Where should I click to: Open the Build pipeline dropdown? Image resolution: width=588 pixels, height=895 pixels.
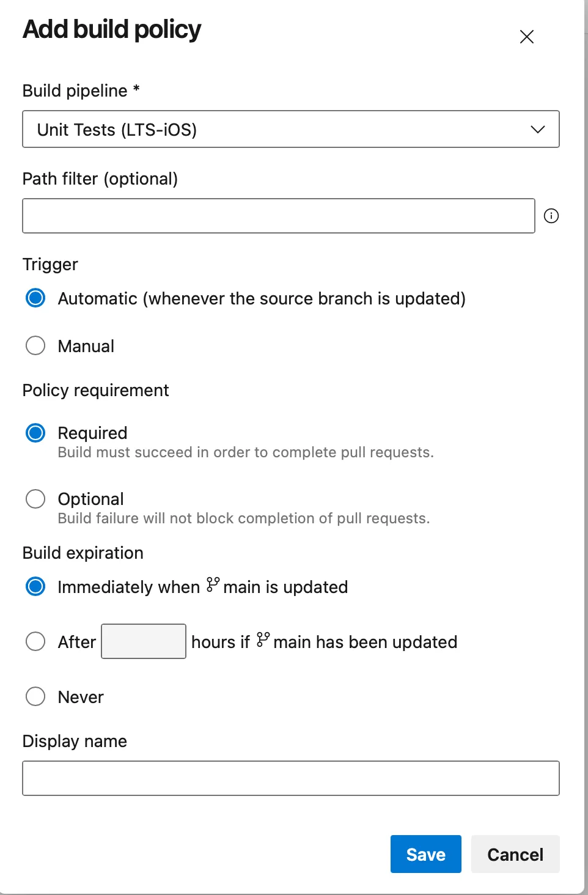point(290,129)
